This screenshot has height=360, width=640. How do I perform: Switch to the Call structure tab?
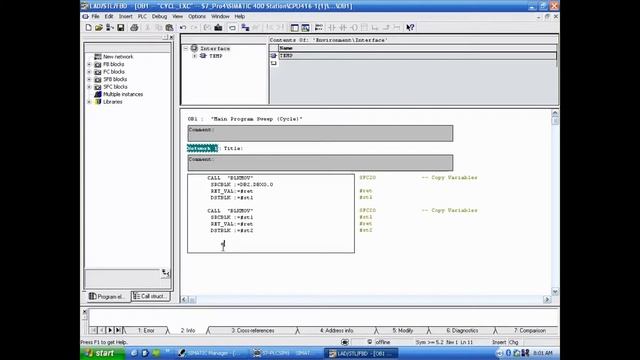[x=150, y=296]
